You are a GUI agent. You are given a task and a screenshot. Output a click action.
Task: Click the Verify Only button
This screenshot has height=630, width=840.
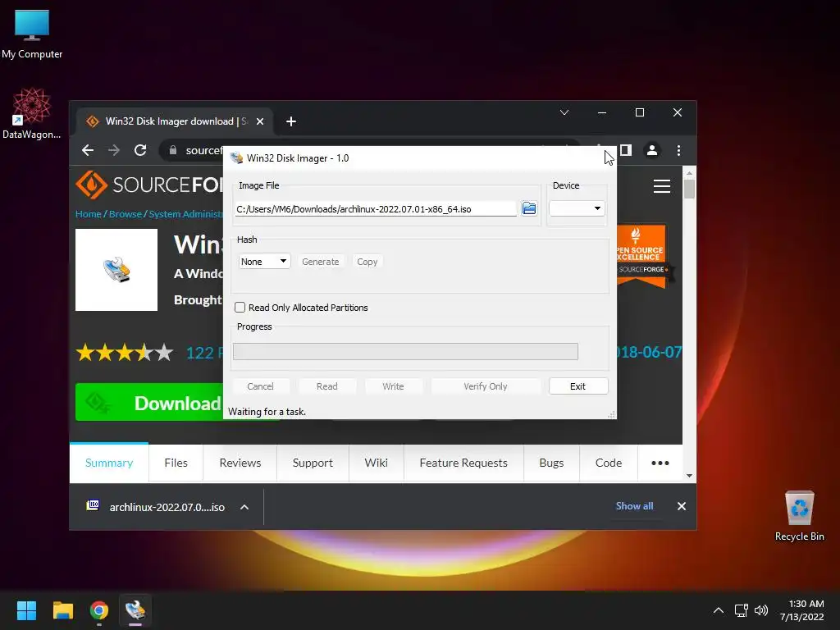pos(486,386)
